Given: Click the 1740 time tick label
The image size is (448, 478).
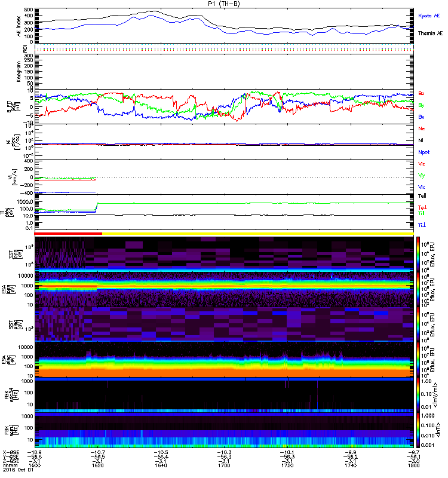Looking at the screenshot, I should 351,465.
